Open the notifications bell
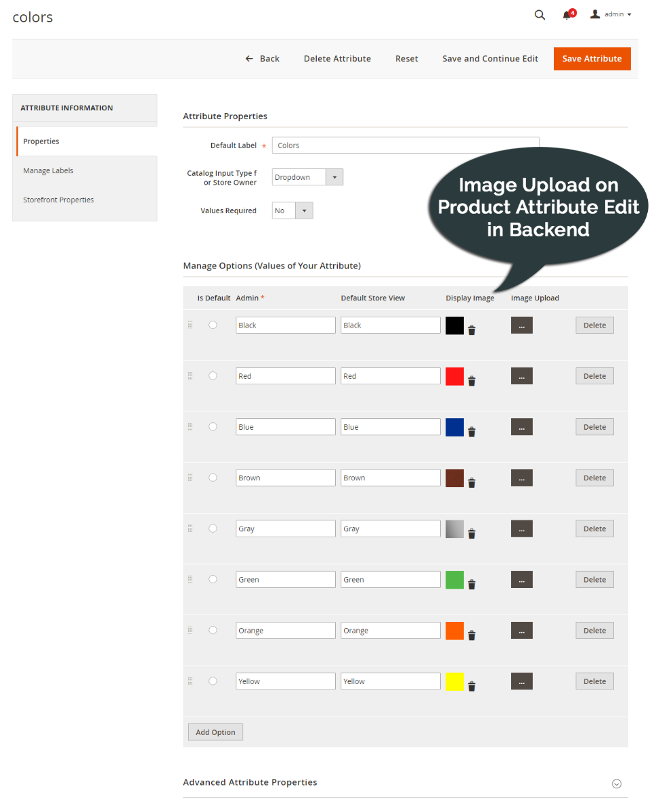The image size is (654, 812). (567, 14)
